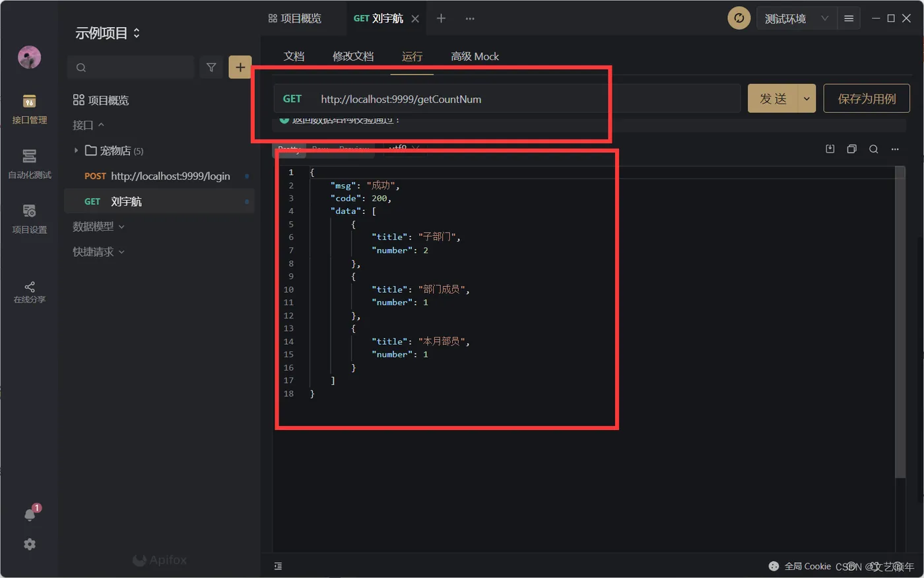Screen dimensions: 924x578
Task: Click the filter funnel icon
Action: coord(211,67)
